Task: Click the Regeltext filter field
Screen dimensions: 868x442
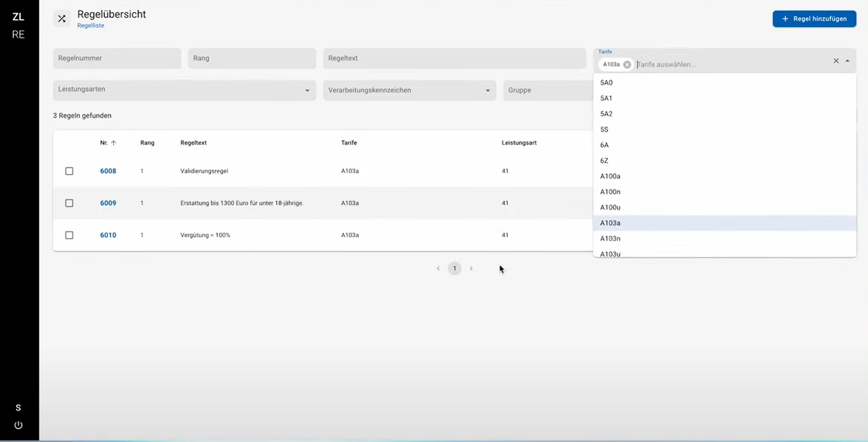Action: point(454,59)
